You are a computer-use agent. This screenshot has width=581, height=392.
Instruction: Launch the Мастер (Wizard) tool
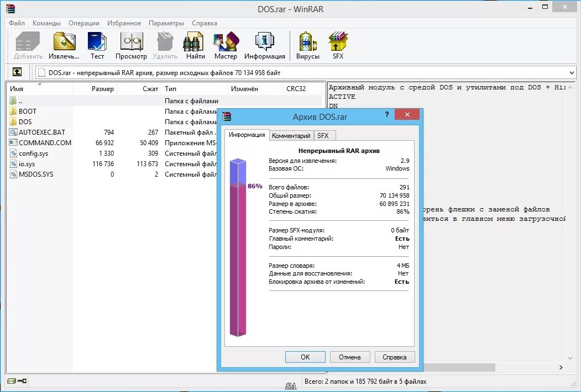click(226, 44)
